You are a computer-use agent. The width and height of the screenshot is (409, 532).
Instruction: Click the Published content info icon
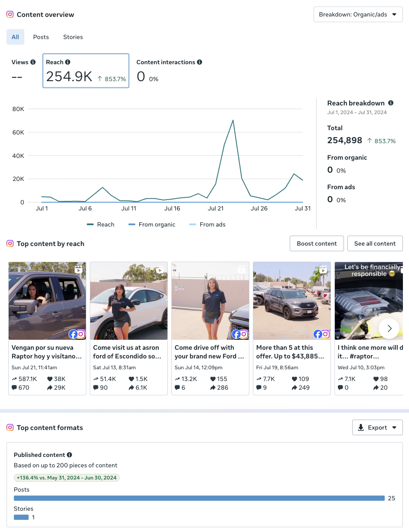pyautogui.click(x=69, y=455)
